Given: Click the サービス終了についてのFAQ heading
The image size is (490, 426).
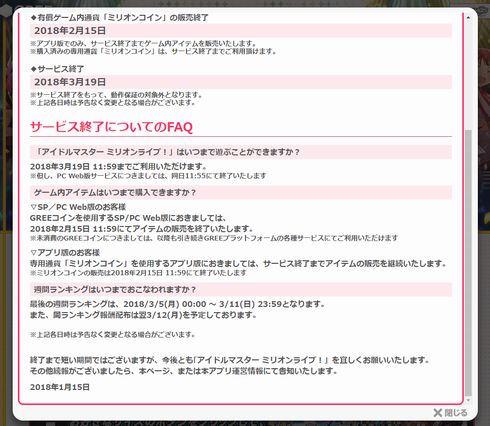Looking at the screenshot, I should tap(111, 127).
